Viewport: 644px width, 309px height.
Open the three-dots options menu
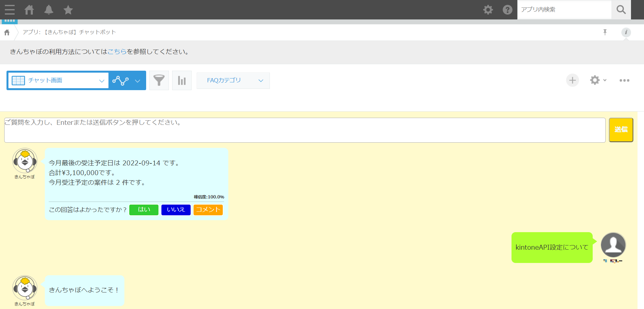[x=624, y=80]
